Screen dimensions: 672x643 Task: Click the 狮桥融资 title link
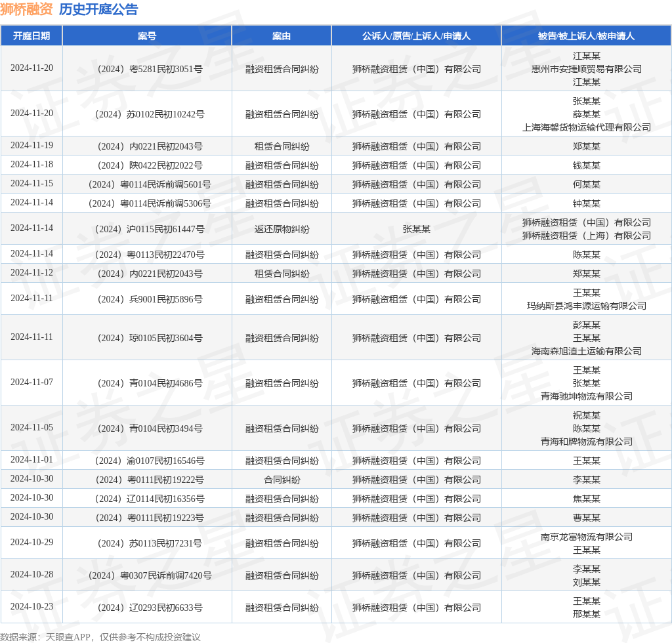coord(26,9)
